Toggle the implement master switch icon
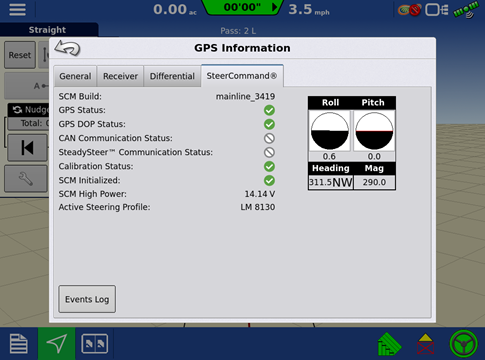The width and height of the screenshot is (485, 360). point(426,344)
